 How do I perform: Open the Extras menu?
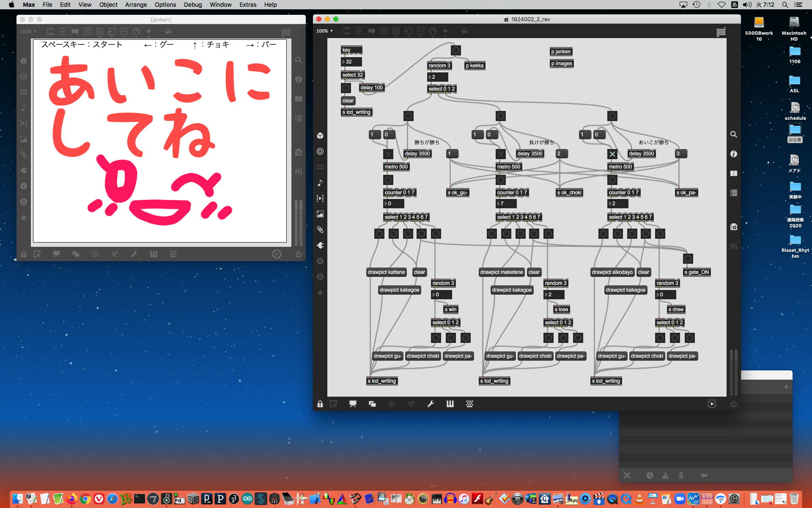point(247,5)
